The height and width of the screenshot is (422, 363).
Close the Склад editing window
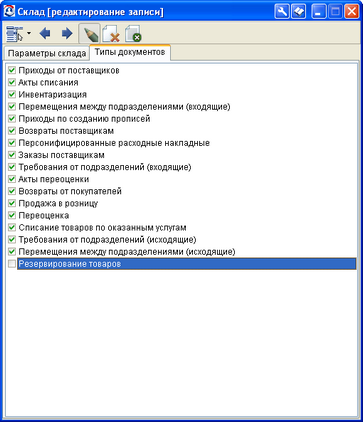tap(352, 12)
